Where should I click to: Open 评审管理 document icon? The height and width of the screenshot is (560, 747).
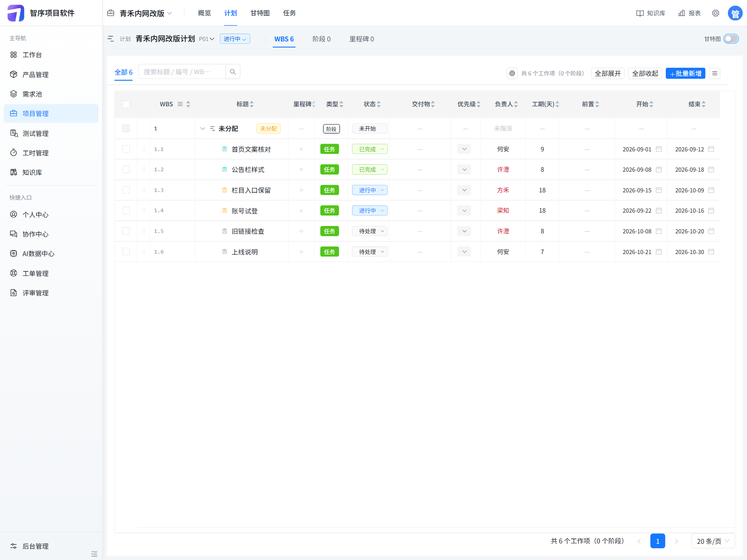point(13,293)
